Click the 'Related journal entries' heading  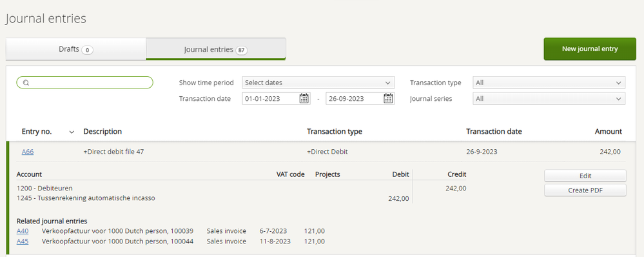[52, 221]
